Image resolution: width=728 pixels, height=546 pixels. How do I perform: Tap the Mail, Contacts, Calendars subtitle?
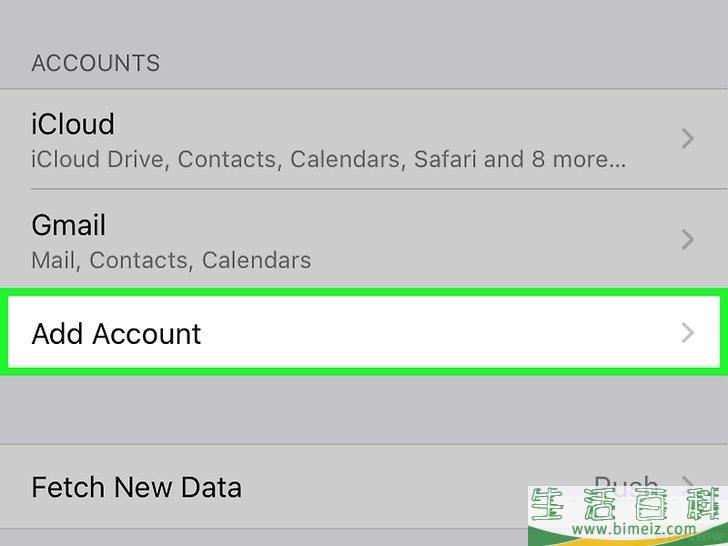[171, 260]
